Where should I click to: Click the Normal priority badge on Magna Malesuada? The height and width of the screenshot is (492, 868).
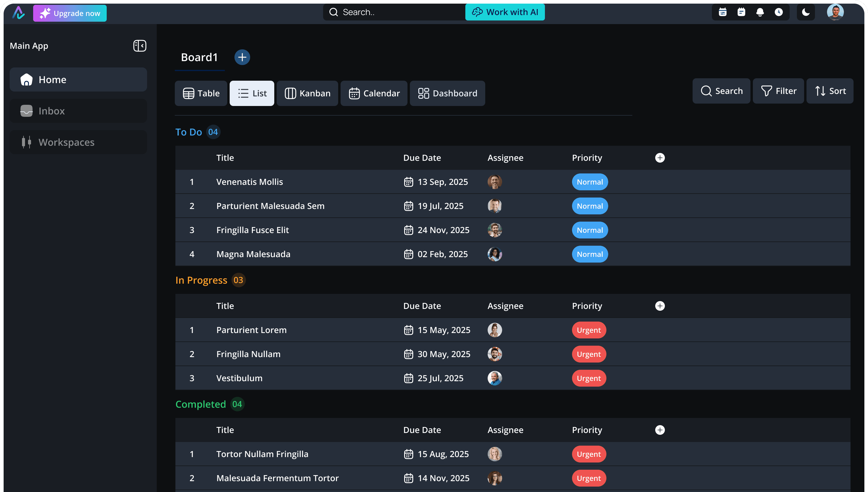pyautogui.click(x=590, y=254)
